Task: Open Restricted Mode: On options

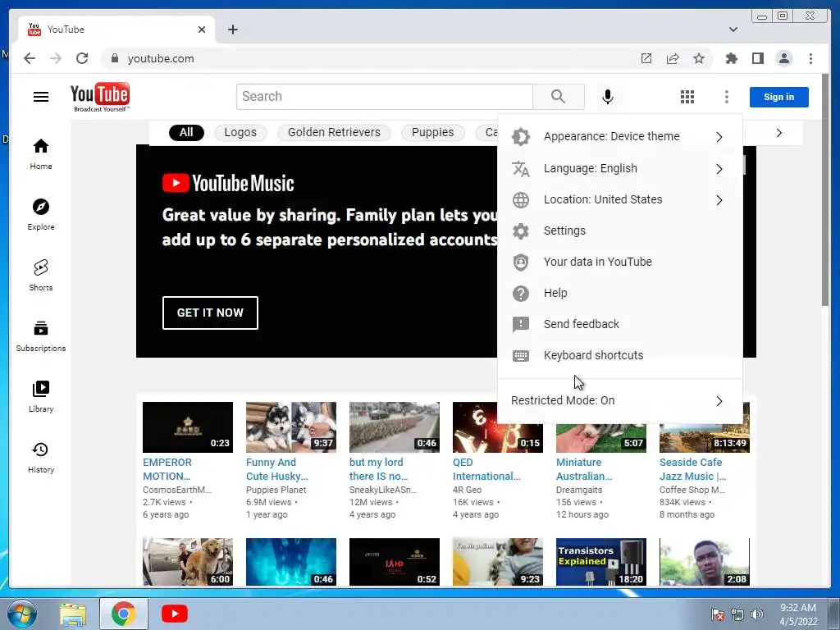Action: point(620,400)
